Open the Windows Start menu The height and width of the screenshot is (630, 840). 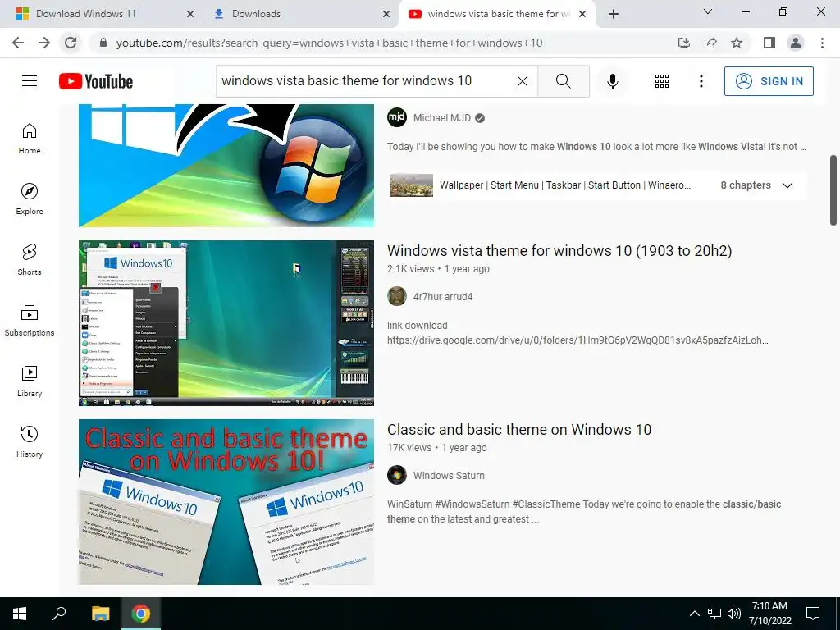(20, 614)
